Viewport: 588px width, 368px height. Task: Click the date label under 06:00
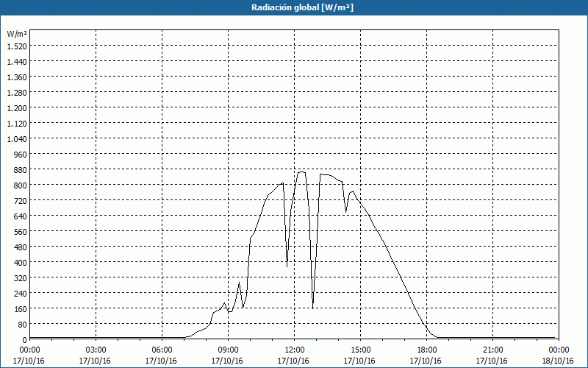pyautogui.click(x=161, y=361)
